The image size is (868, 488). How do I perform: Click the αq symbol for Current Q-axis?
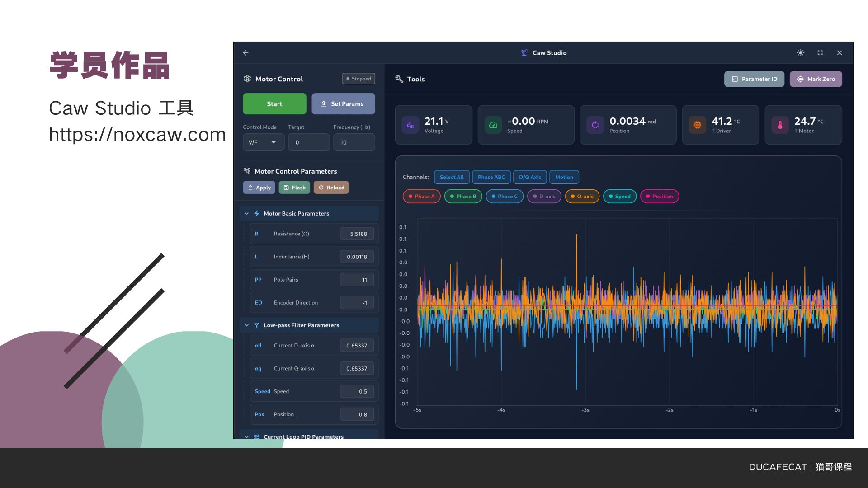258,369
